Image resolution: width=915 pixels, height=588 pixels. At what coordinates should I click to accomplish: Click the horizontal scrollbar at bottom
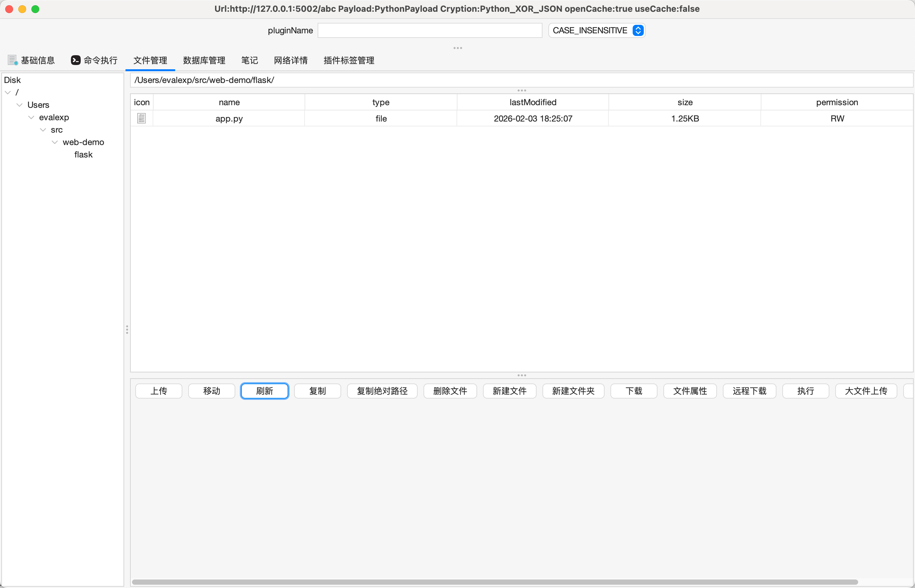click(x=494, y=582)
